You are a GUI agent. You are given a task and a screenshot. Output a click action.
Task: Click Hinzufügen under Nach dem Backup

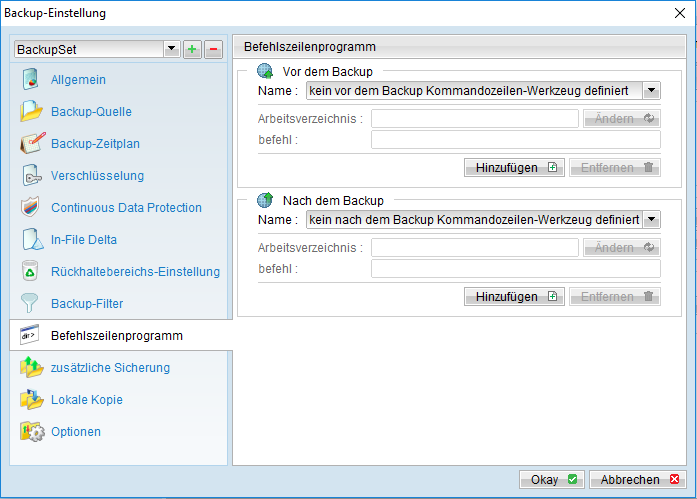(514, 297)
